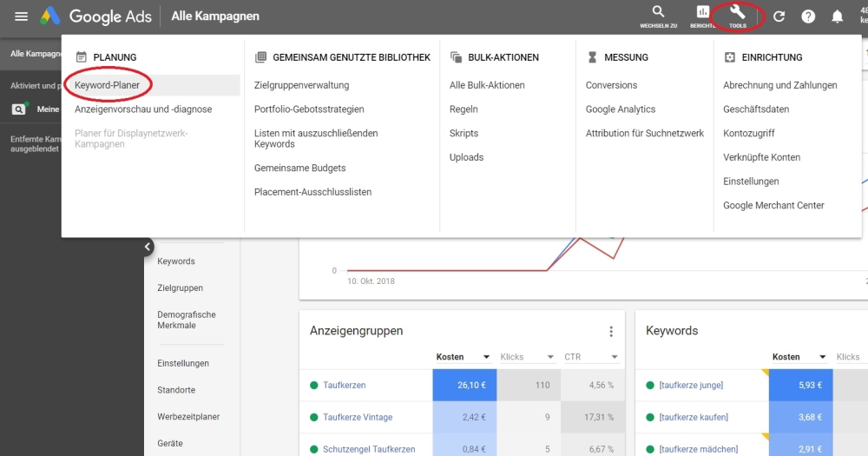Open Kosten dropdown in Anzeigengruppen card
The height and width of the screenshot is (456, 868).
463,357
